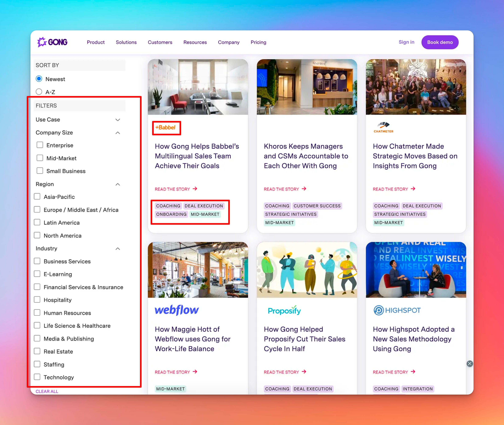This screenshot has height=425, width=504.
Task: Tick the Staffing checkbox
Action: 37,364
